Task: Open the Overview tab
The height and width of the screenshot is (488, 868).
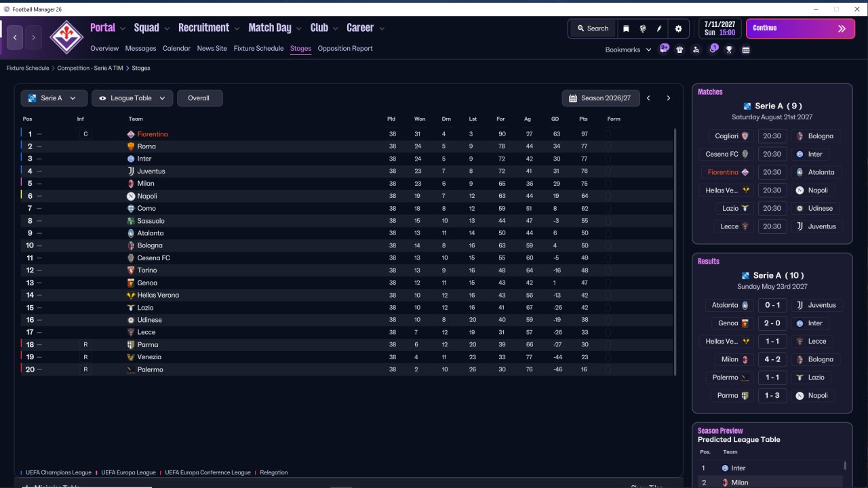Action: tap(104, 49)
